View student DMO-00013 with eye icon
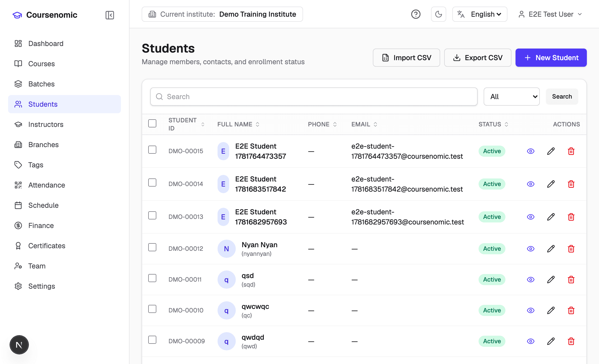 530,217
